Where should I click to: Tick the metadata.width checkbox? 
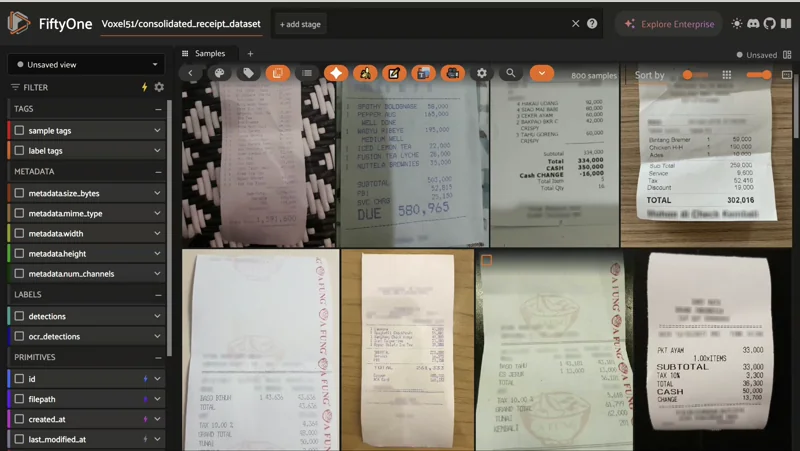19,233
